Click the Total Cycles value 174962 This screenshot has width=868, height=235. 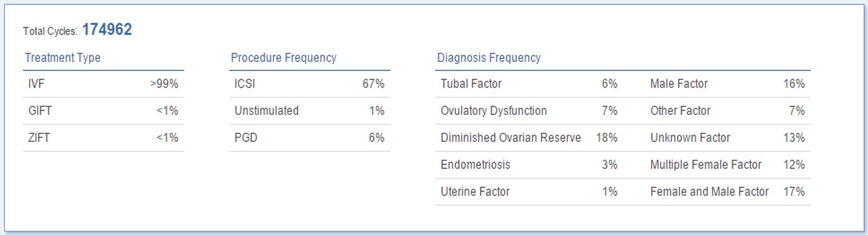coord(107,29)
